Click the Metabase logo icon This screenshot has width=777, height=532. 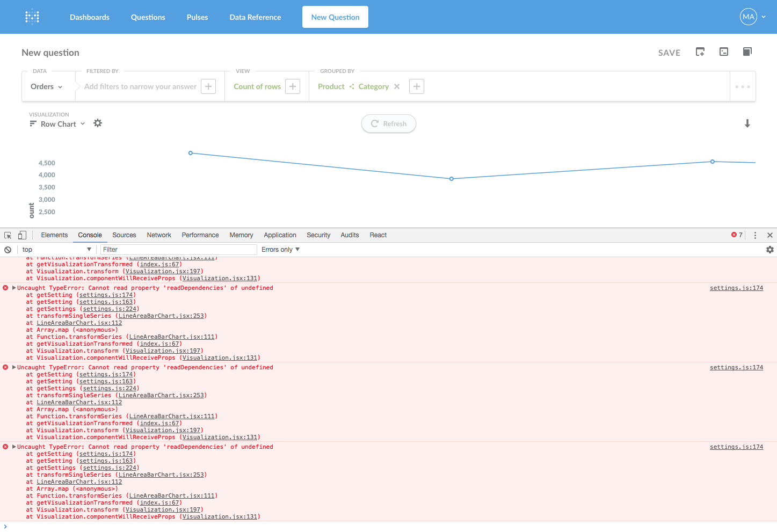32,17
